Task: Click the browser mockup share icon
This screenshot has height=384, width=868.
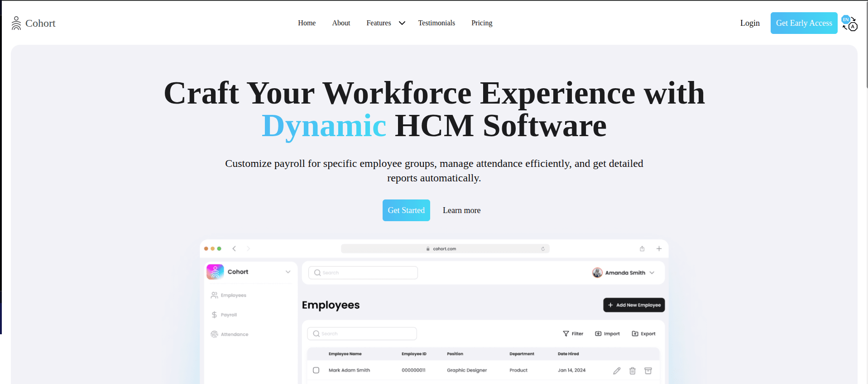Action: click(642, 248)
